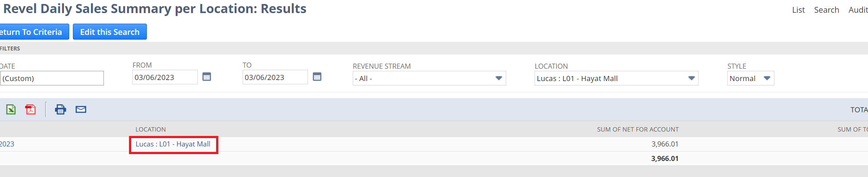The width and height of the screenshot is (868, 177).
Task: Sort by LOCATION column header
Action: pos(150,129)
